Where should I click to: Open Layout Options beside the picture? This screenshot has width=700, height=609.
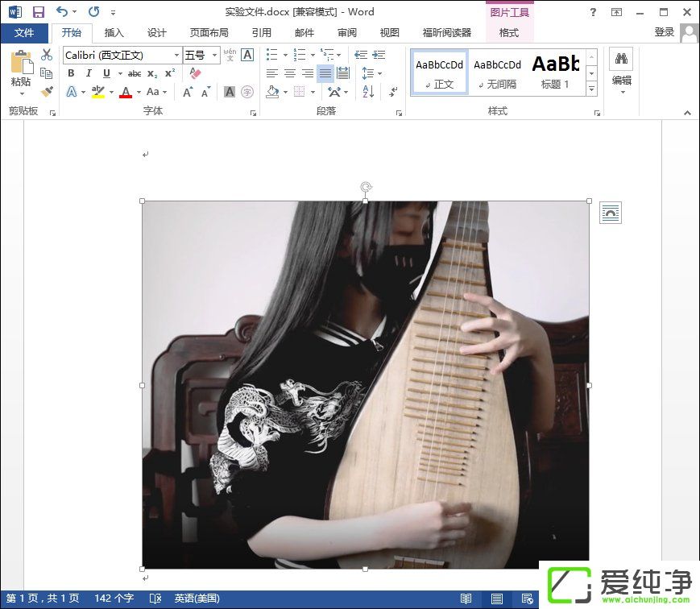(610, 213)
